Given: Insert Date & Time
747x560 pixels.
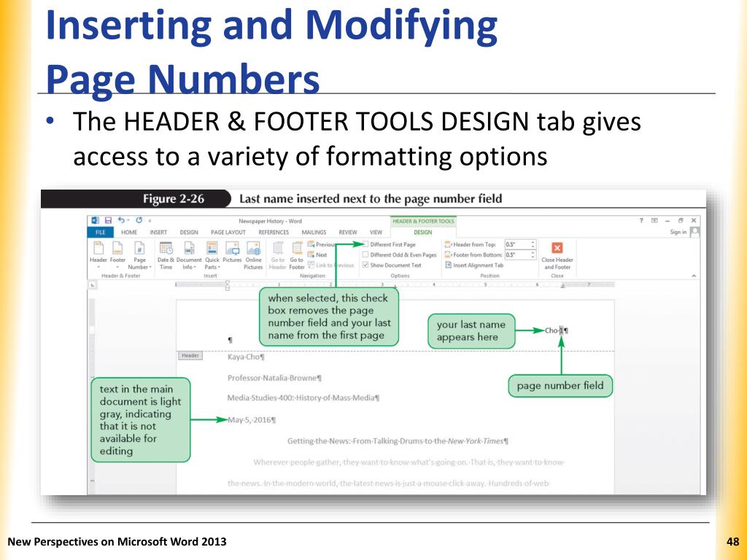Looking at the screenshot, I should pos(166,256).
